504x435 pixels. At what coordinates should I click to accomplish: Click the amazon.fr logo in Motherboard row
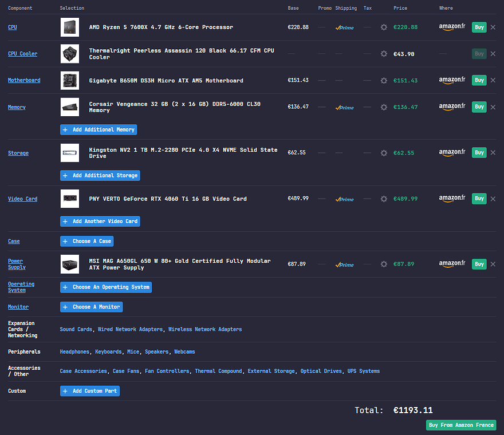452,80
